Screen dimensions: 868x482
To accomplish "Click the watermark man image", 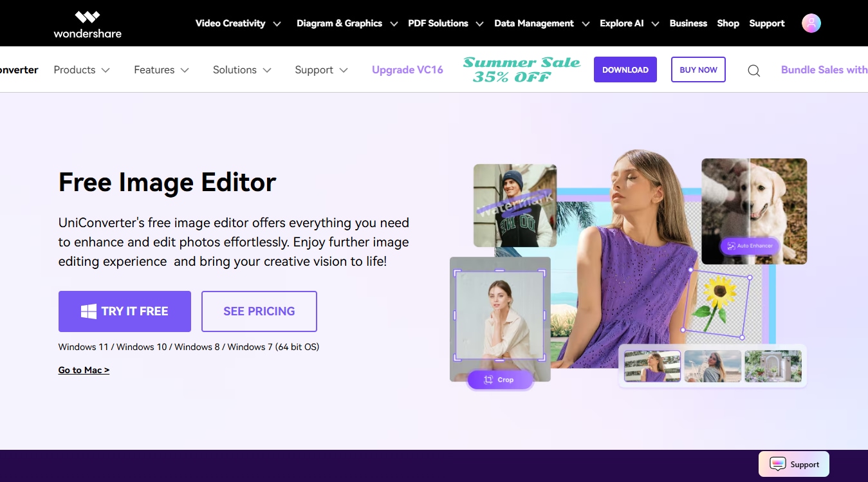I will pos(515,205).
